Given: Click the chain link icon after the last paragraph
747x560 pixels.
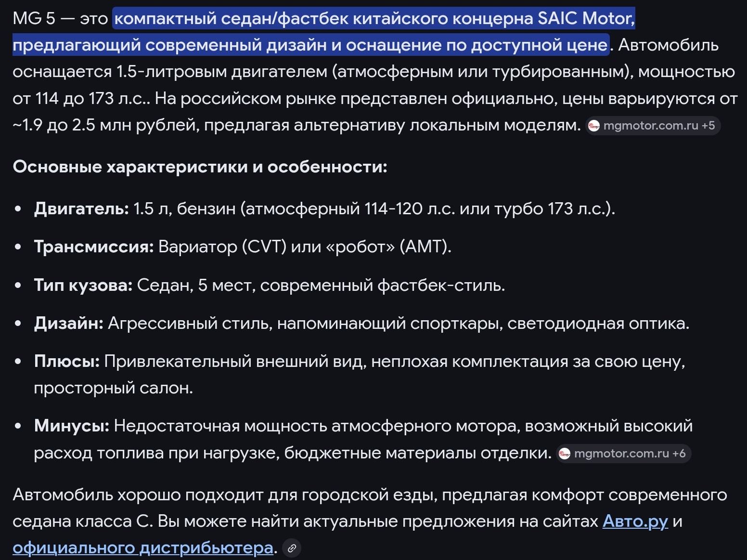Looking at the screenshot, I should tap(292, 548).
